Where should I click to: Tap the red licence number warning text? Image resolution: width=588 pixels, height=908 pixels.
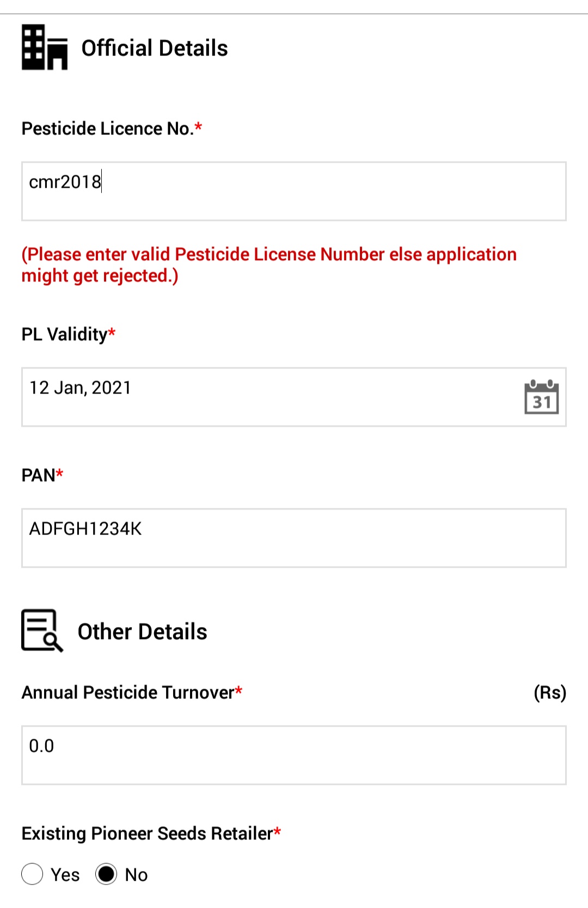point(269,265)
